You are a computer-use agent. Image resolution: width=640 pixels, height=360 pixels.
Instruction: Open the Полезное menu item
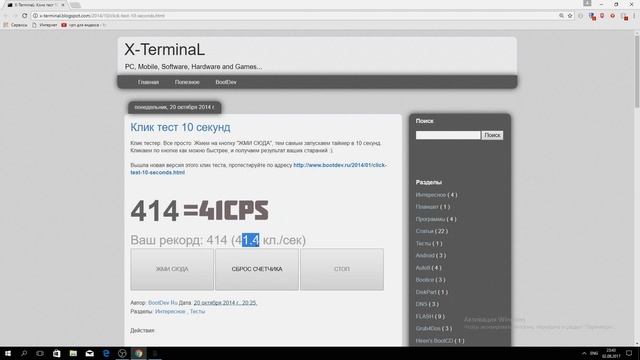[x=187, y=82]
